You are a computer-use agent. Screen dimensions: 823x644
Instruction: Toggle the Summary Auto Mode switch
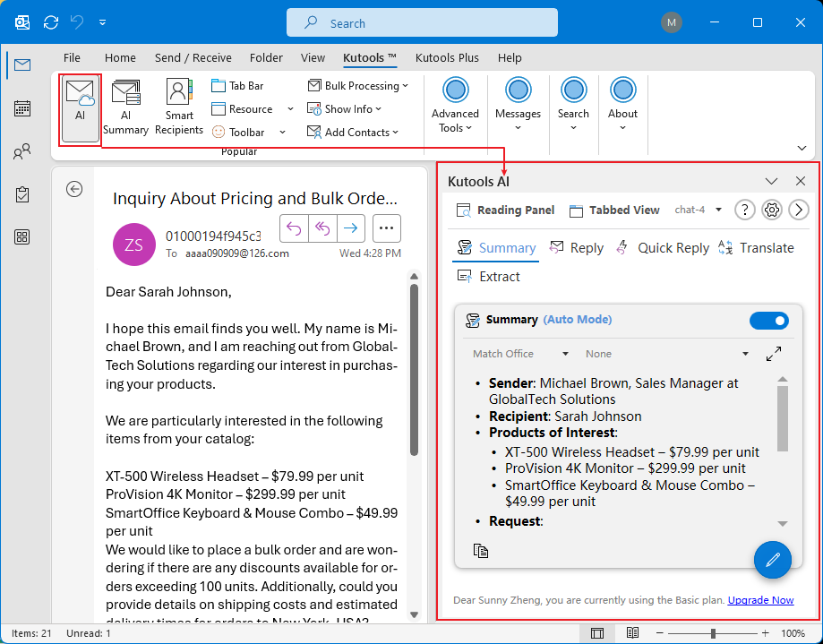click(x=768, y=321)
